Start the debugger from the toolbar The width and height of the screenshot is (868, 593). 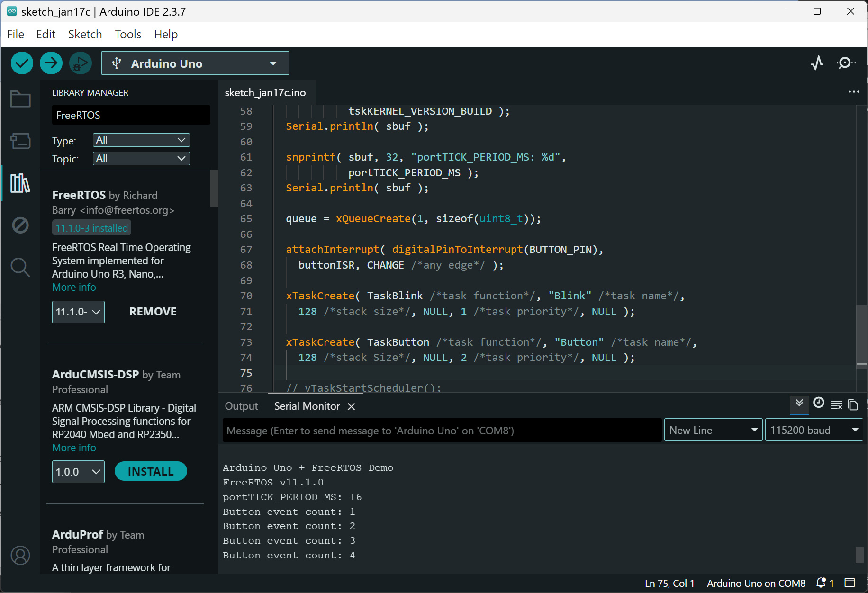coord(81,63)
